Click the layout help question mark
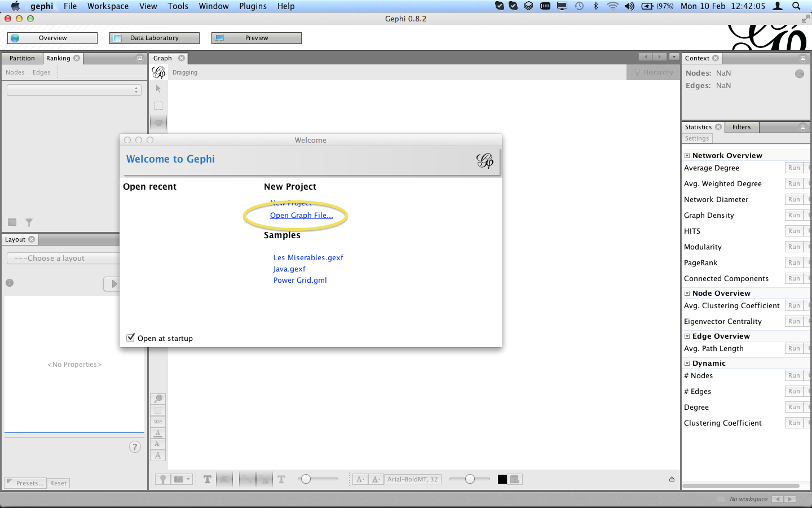 [135, 447]
